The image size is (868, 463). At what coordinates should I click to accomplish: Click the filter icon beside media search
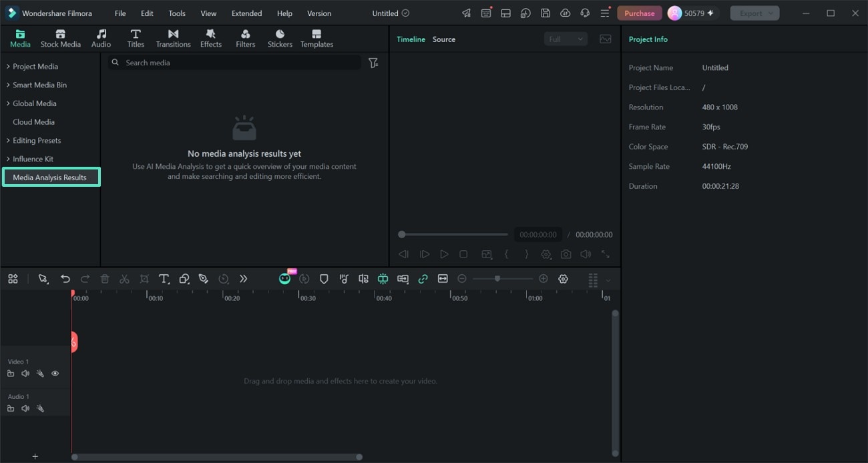(x=373, y=63)
